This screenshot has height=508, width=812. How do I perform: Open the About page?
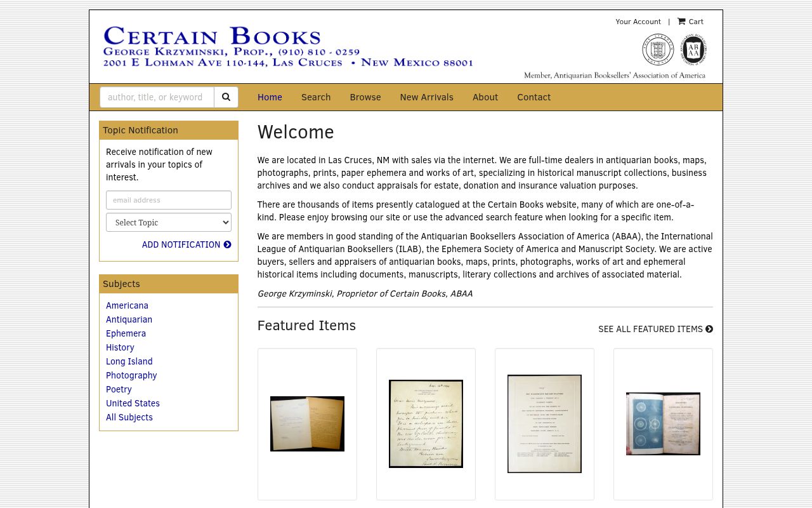(x=485, y=97)
